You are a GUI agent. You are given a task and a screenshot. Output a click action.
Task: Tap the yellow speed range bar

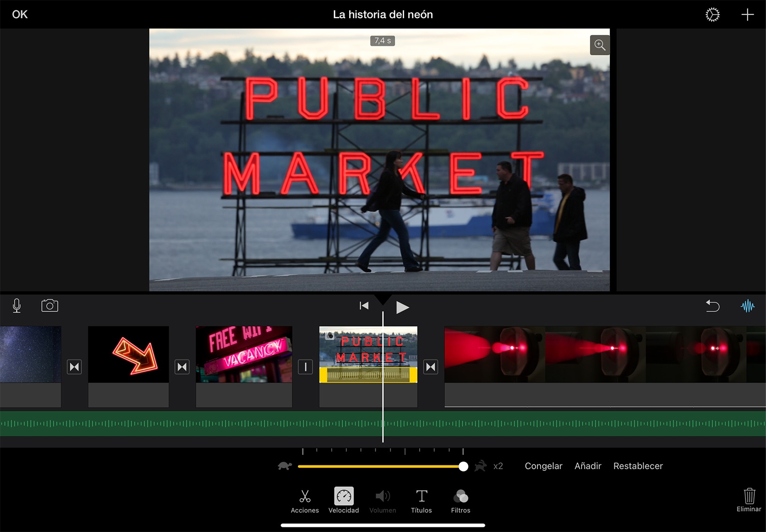[368, 375]
